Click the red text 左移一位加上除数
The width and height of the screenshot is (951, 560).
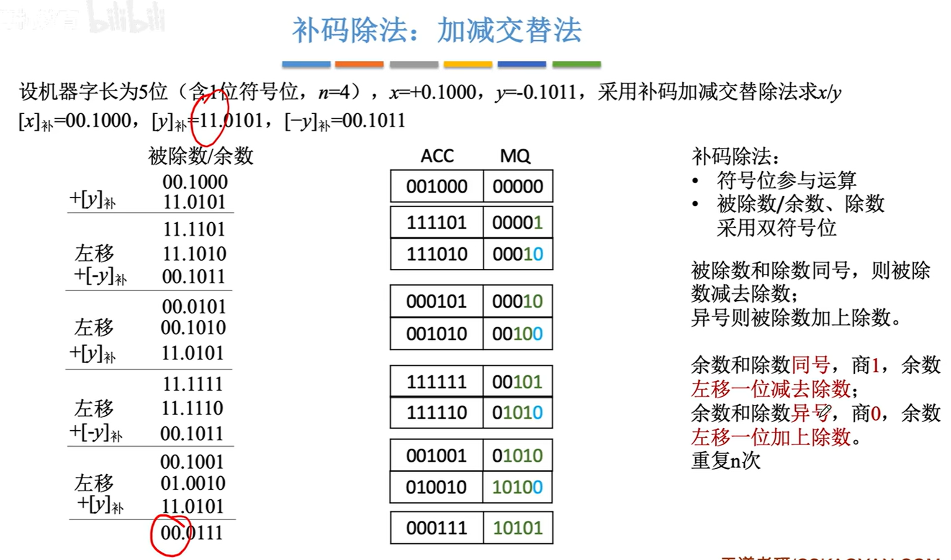[771, 437]
